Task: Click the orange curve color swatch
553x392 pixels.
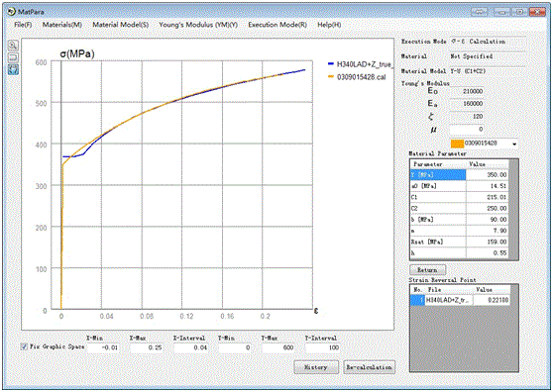Action: coord(457,144)
